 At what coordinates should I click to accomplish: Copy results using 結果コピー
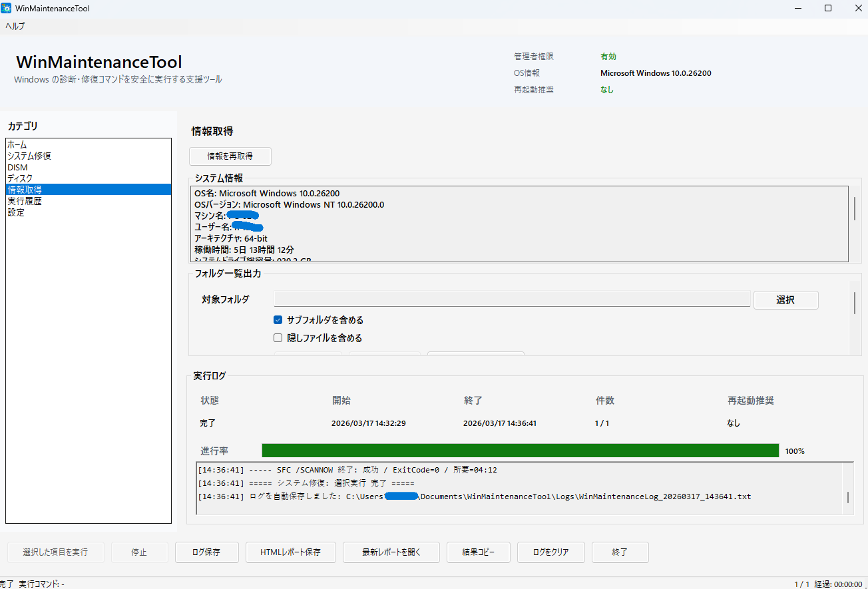[478, 552]
